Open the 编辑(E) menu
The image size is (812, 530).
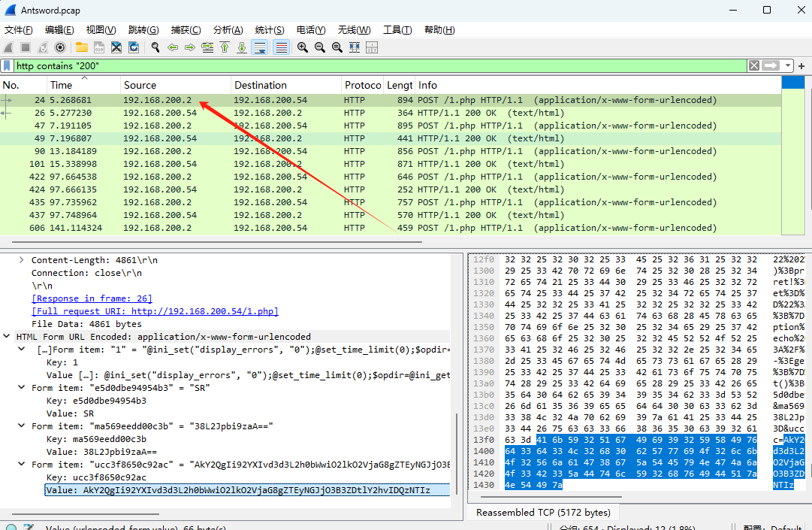(x=59, y=30)
